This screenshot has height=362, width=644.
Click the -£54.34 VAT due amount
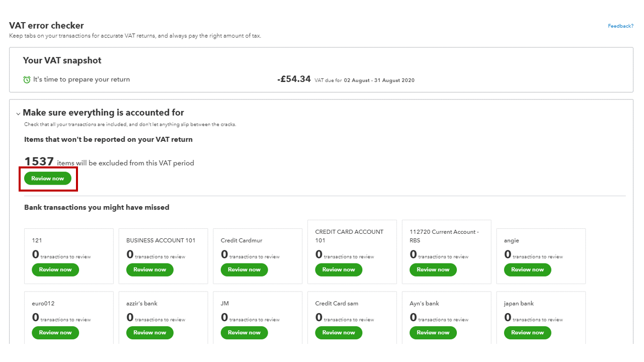pos(294,79)
